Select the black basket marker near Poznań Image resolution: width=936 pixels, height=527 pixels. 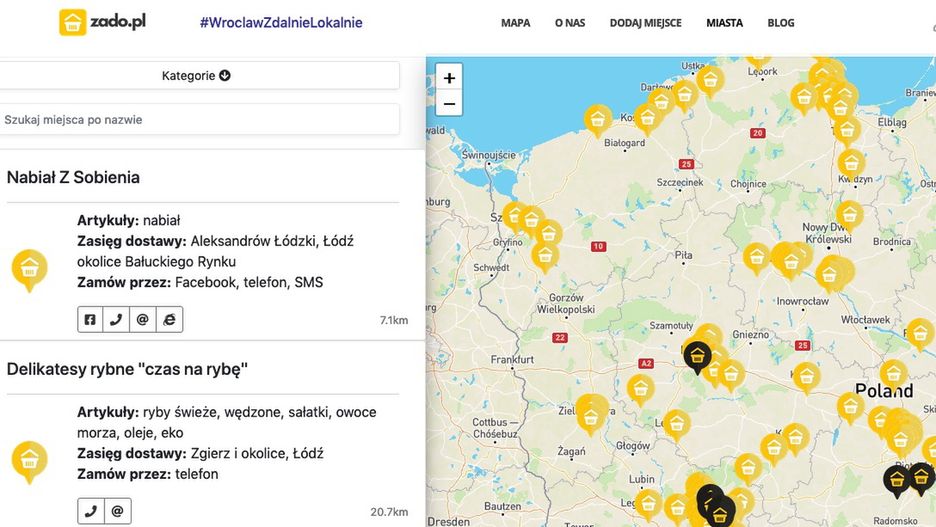pyautogui.click(x=697, y=355)
